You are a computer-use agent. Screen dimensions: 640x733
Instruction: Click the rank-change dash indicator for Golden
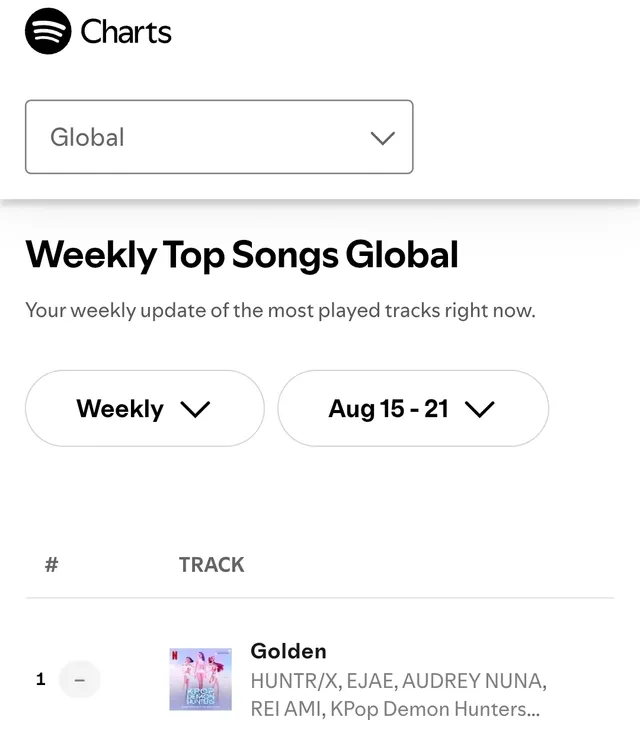(80, 680)
